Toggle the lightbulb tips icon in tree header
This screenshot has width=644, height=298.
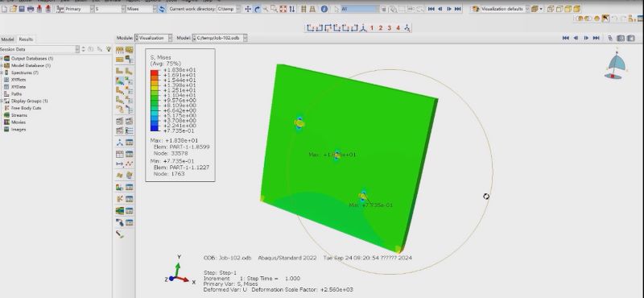109,49
